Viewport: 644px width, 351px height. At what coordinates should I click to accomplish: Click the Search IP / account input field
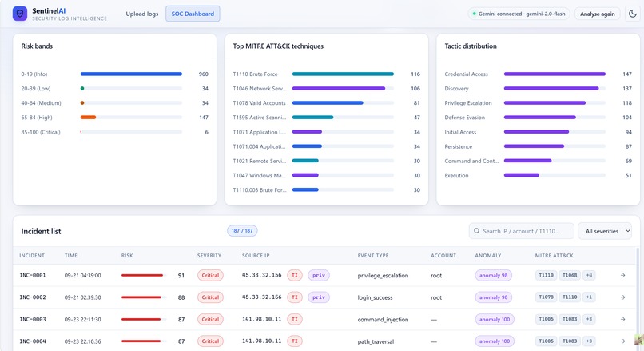coord(522,231)
